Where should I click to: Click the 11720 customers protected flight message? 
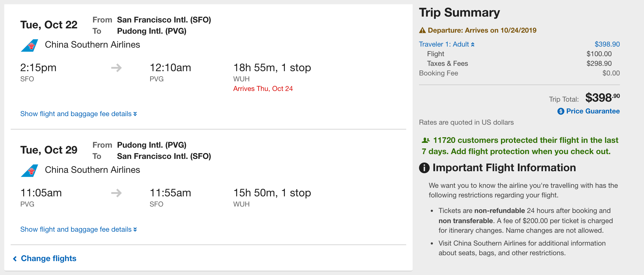coord(520,146)
